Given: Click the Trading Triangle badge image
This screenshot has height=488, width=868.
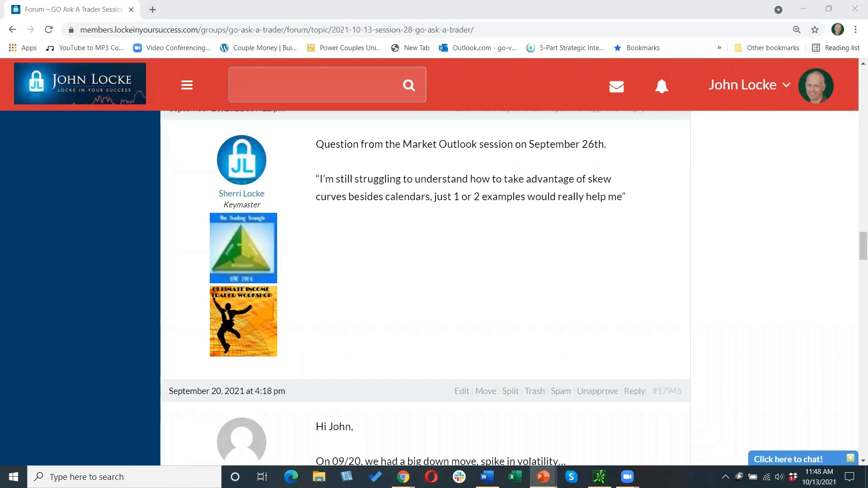Looking at the screenshot, I should click(x=243, y=248).
